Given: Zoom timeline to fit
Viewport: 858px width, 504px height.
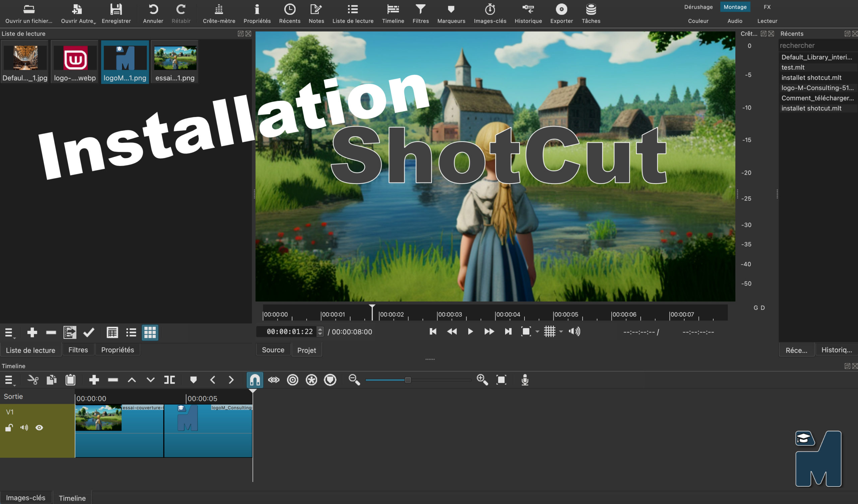Looking at the screenshot, I should tap(501, 380).
